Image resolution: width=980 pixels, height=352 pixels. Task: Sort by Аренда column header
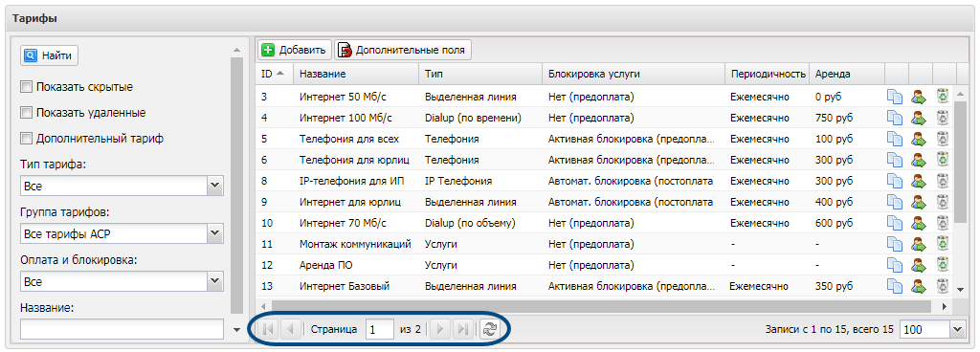(847, 74)
